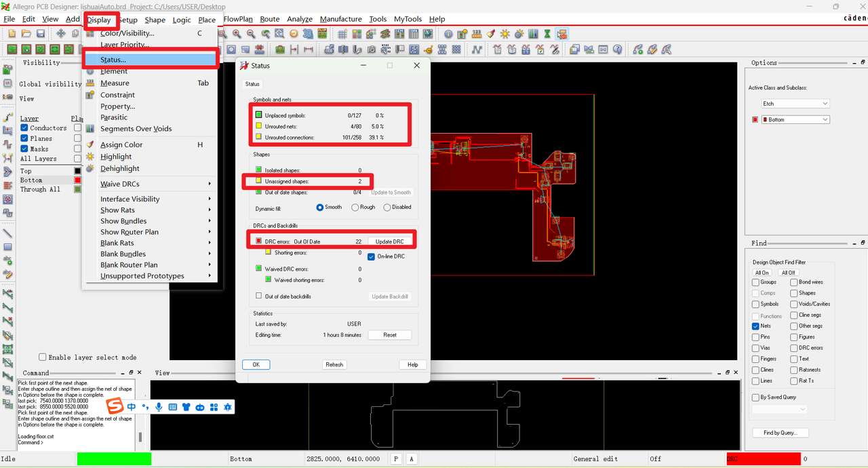Click the Show Element info icon
Screen dimensions: 868x468
(x=448, y=33)
